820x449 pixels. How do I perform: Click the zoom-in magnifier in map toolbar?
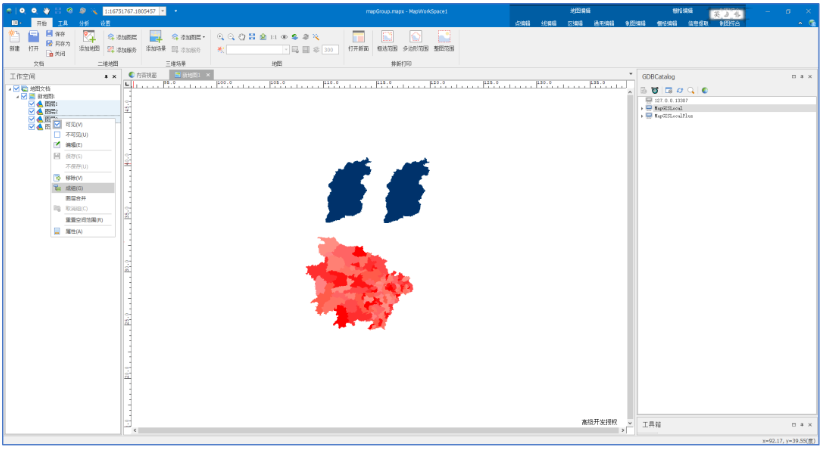point(220,37)
